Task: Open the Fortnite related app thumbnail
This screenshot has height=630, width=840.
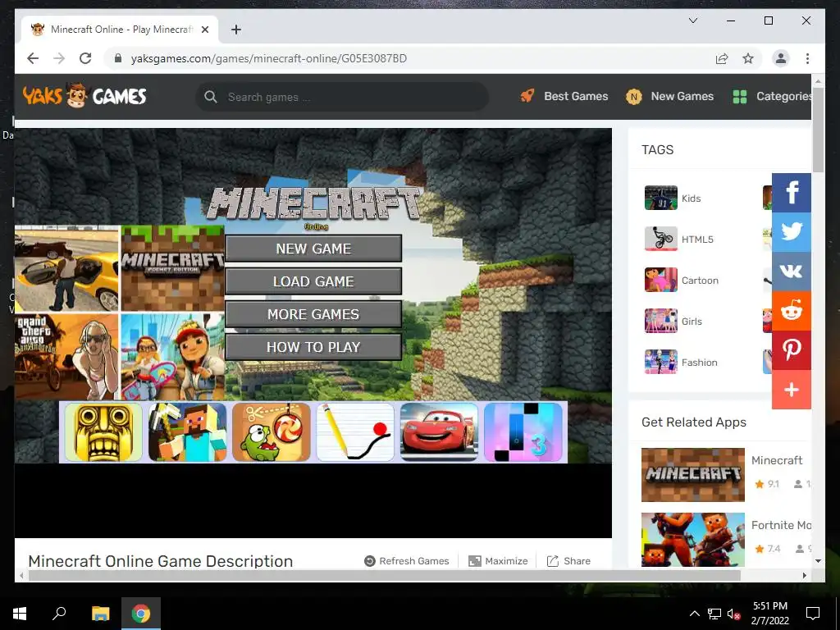Action: click(692, 540)
